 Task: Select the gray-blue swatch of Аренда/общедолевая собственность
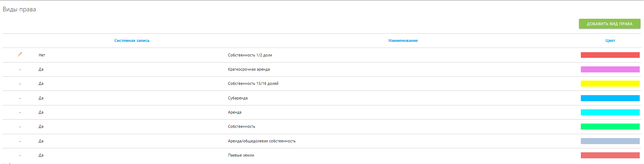point(610,141)
